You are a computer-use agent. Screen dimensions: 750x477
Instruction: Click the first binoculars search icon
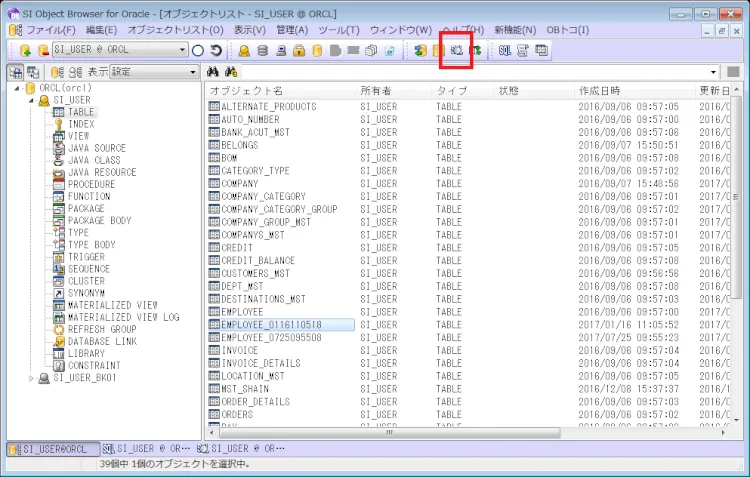(213, 72)
